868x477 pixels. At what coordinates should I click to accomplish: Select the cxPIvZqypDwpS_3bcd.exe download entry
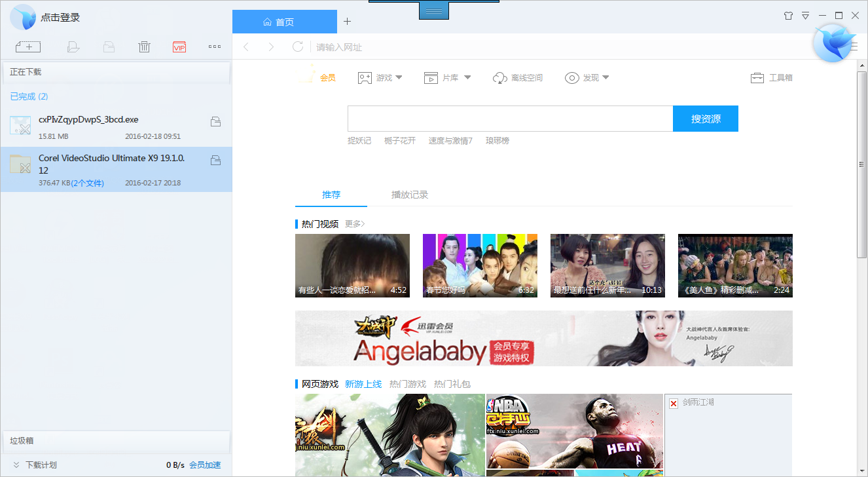(x=116, y=127)
